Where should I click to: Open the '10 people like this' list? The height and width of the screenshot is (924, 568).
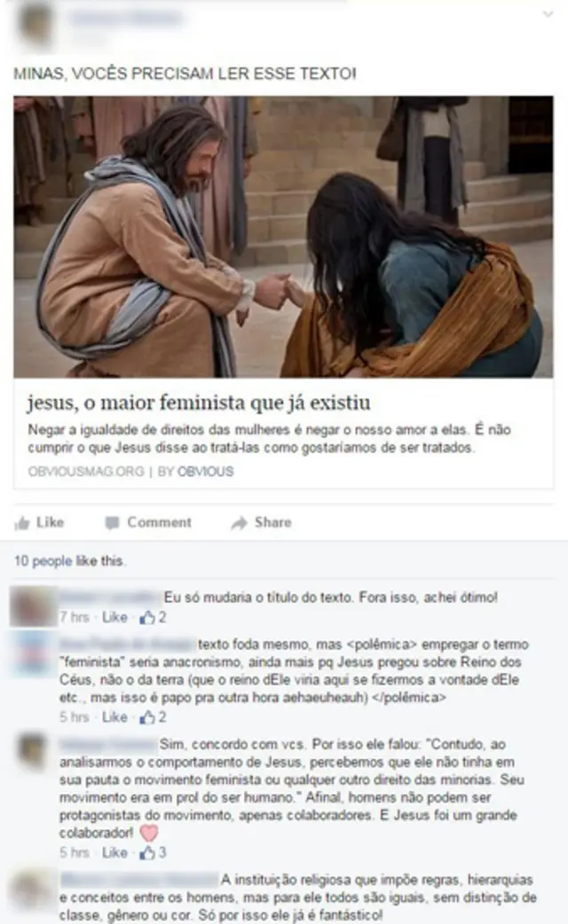[x=69, y=560]
